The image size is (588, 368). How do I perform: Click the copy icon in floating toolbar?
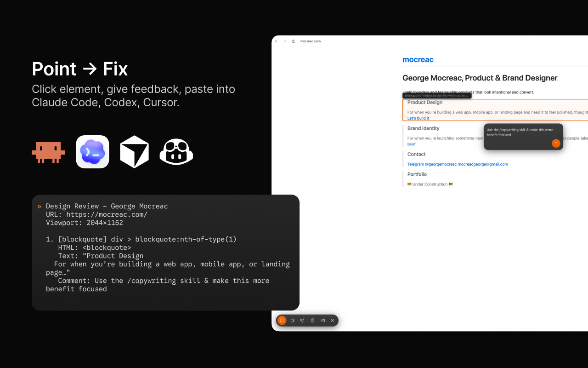click(292, 321)
